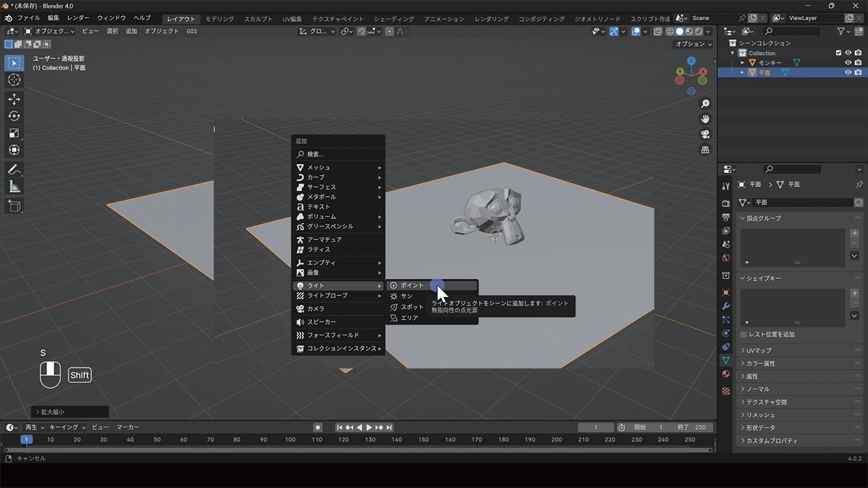Click the GIS menu in header
The height and width of the screenshot is (488, 868).
click(x=192, y=31)
